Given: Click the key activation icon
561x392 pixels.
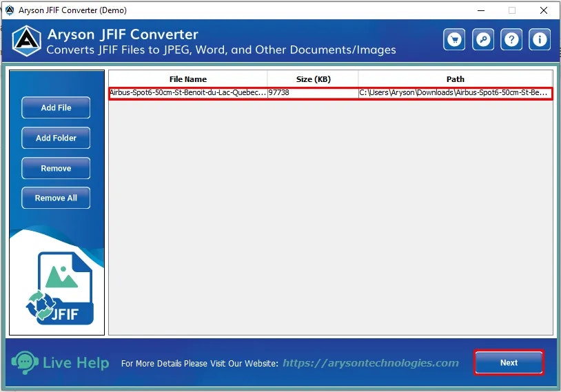Looking at the screenshot, I should 483,39.
